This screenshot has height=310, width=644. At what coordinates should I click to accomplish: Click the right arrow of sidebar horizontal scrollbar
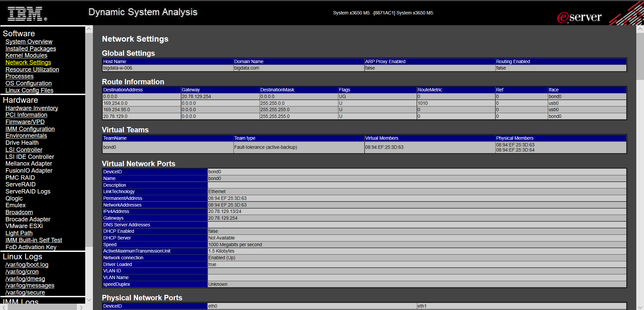tap(81, 307)
